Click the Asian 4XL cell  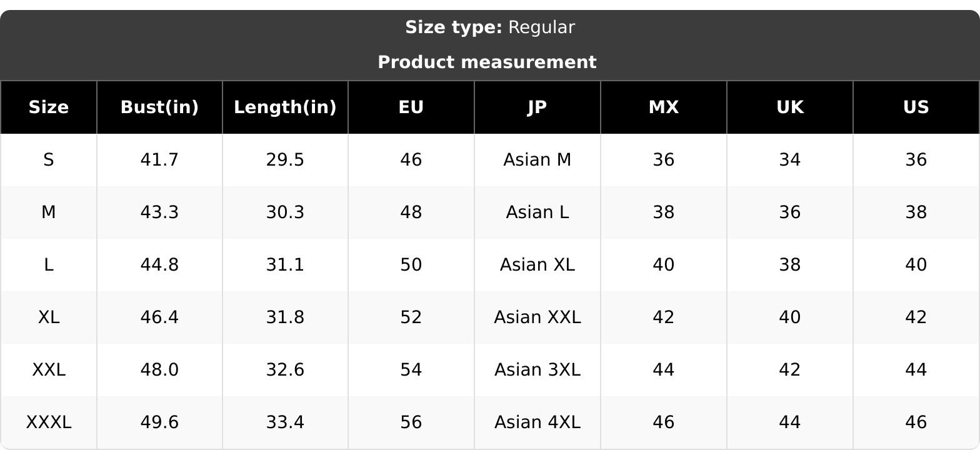click(537, 422)
